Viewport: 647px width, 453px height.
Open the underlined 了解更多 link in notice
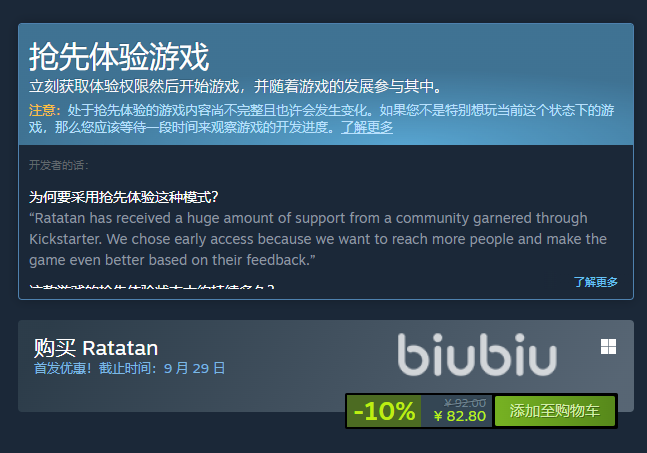click(x=367, y=127)
